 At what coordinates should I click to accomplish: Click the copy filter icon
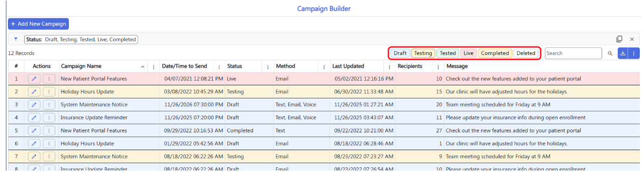pos(619,39)
